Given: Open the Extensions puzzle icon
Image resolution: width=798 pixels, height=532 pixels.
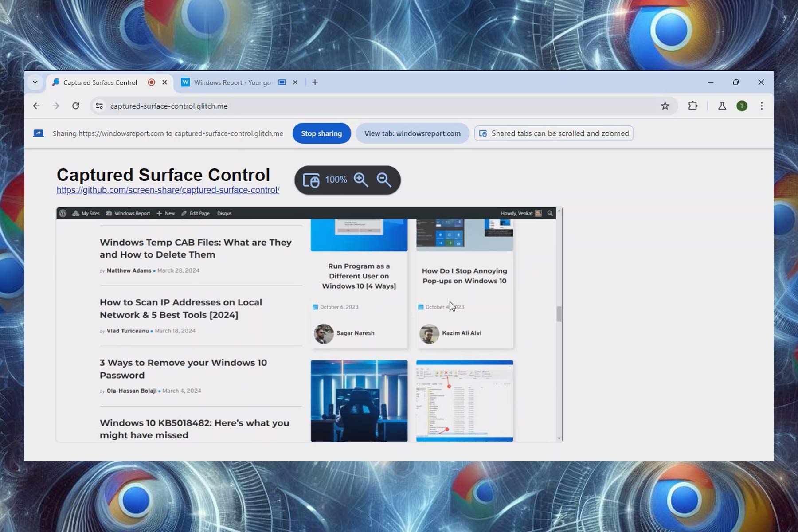Looking at the screenshot, I should coord(692,106).
